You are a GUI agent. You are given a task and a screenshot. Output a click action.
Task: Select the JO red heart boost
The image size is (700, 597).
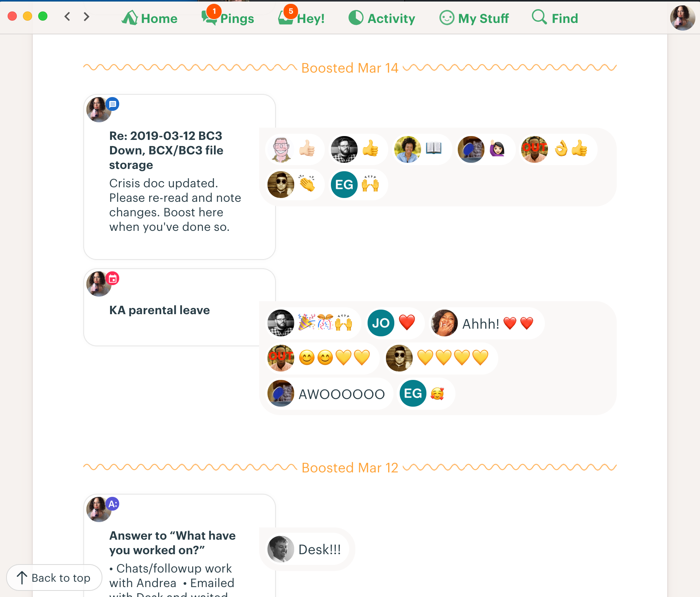tap(394, 323)
